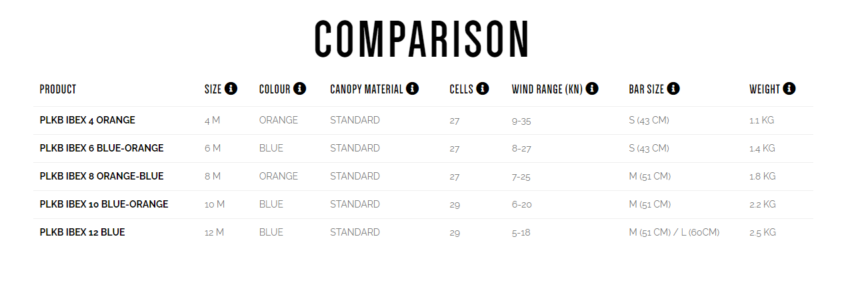Click the M (51 CM) / L (60CM) cell
Image resolution: width=868 pixels, height=285 pixels.
coord(674,233)
